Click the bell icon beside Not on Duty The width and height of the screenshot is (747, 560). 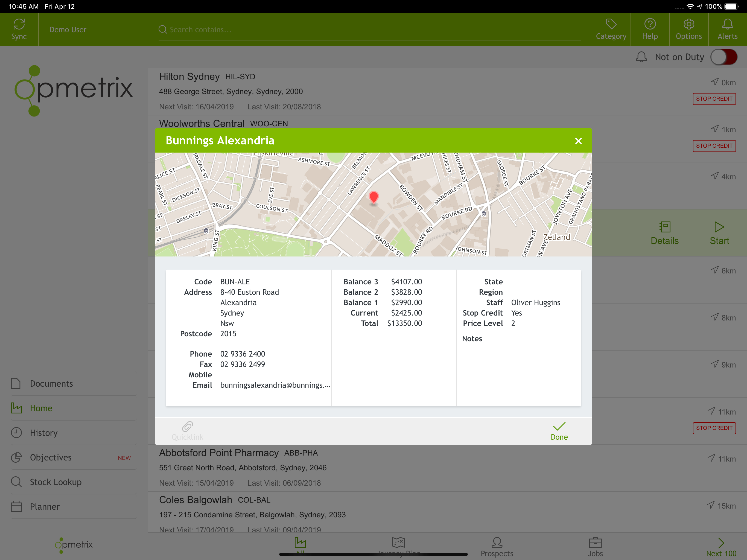coord(641,57)
